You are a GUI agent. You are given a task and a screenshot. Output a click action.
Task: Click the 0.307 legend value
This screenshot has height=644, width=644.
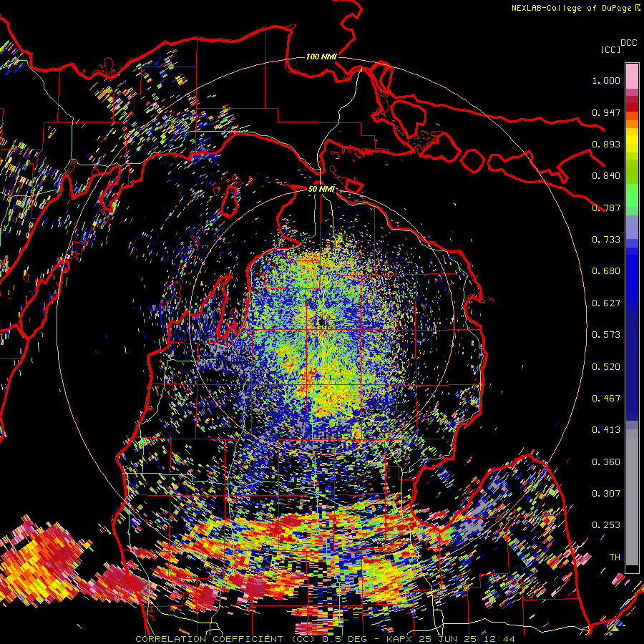606,494
